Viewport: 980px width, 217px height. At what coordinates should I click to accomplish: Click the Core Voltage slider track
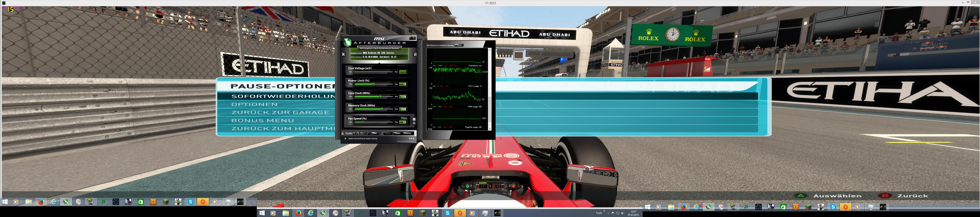click(x=374, y=72)
